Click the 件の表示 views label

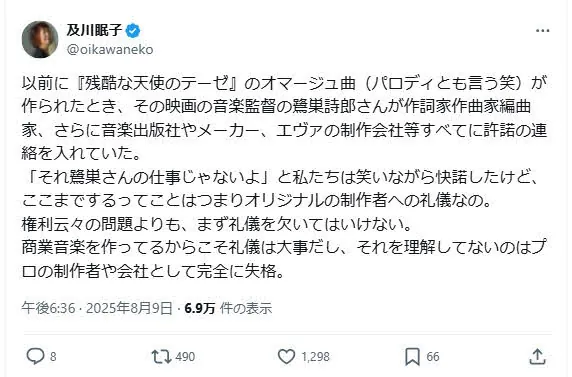[246, 308]
